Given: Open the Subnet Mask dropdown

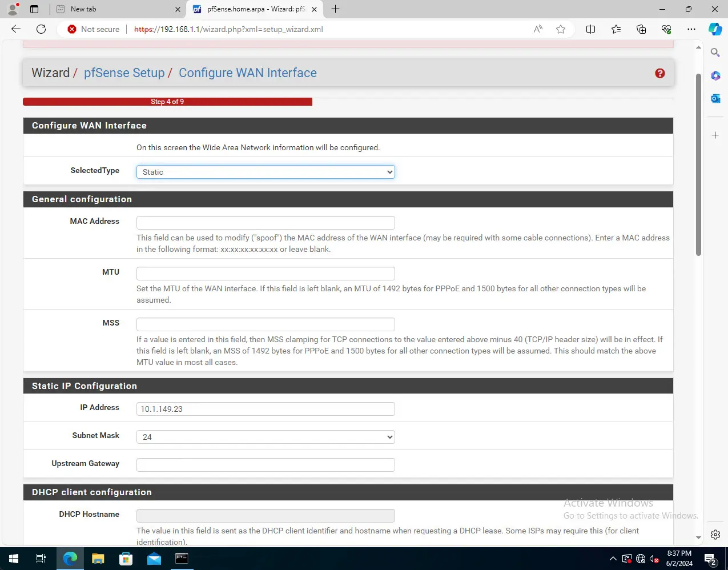Looking at the screenshot, I should pyautogui.click(x=266, y=437).
